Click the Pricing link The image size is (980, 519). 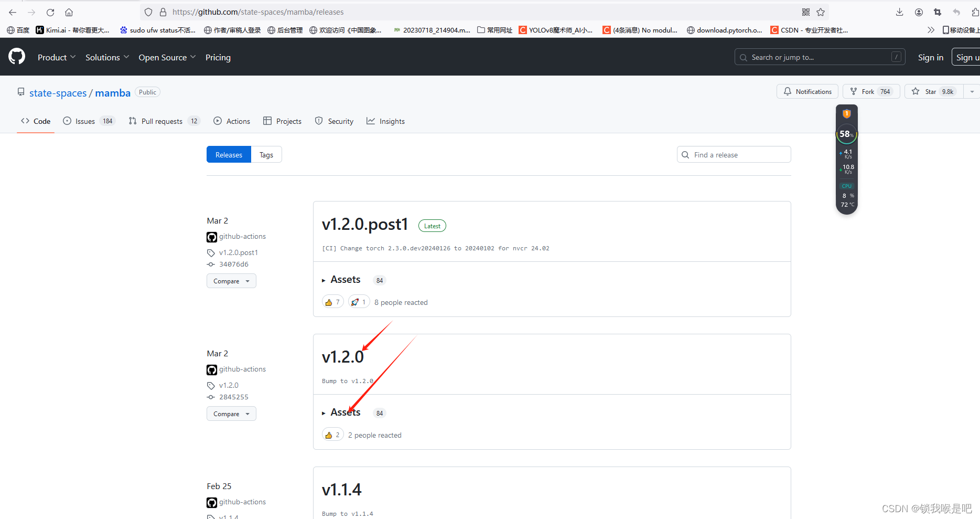click(218, 57)
